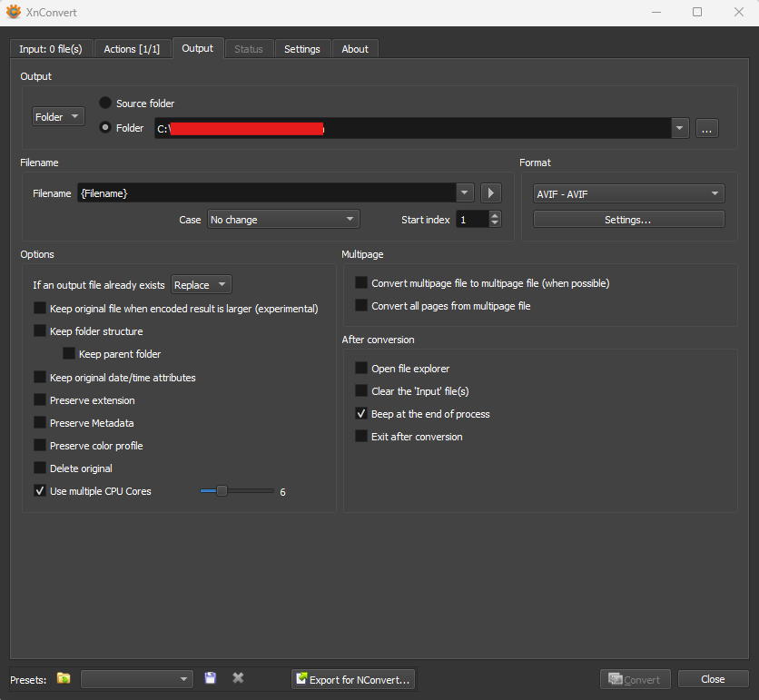This screenshot has height=700, width=759.
Task: Enable Keep folder structure
Action: [39, 330]
